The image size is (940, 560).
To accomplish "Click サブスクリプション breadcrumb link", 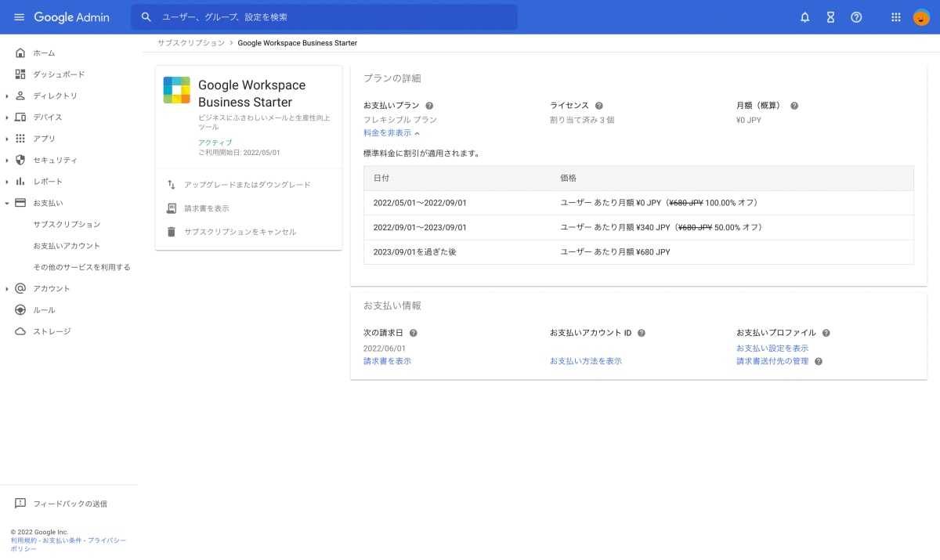I will [x=191, y=43].
